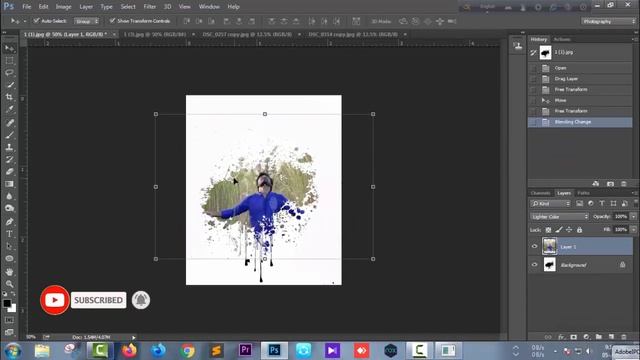Toggle the Auto-Select checkbox

pyautogui.click(x=36, y=20)
